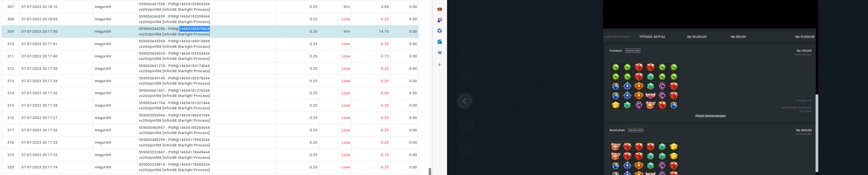Click the round back chevron button
868x175 pixels.
464,101
